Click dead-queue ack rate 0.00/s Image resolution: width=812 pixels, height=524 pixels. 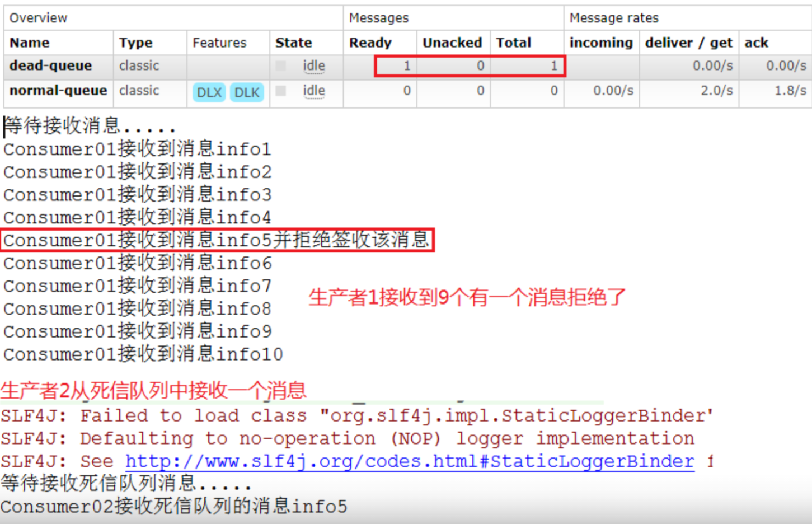786,66
